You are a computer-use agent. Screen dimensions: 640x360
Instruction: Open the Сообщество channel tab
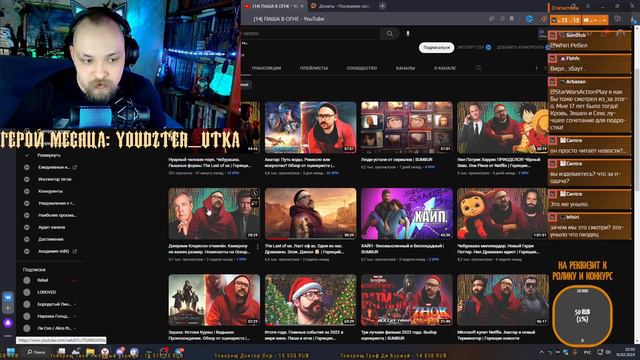pyautogui.click(x=362, y=68)
